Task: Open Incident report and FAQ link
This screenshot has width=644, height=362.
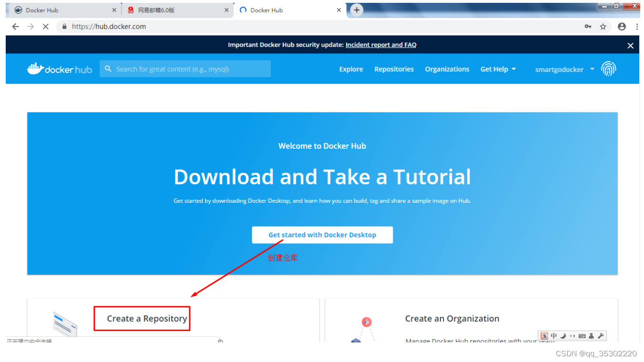Action: coord(381,45)
